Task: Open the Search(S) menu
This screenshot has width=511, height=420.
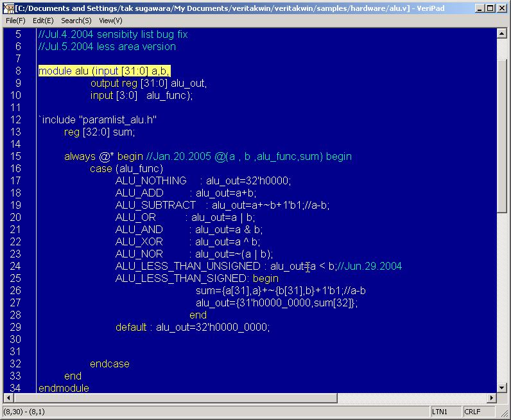Action: click(76, 21)
